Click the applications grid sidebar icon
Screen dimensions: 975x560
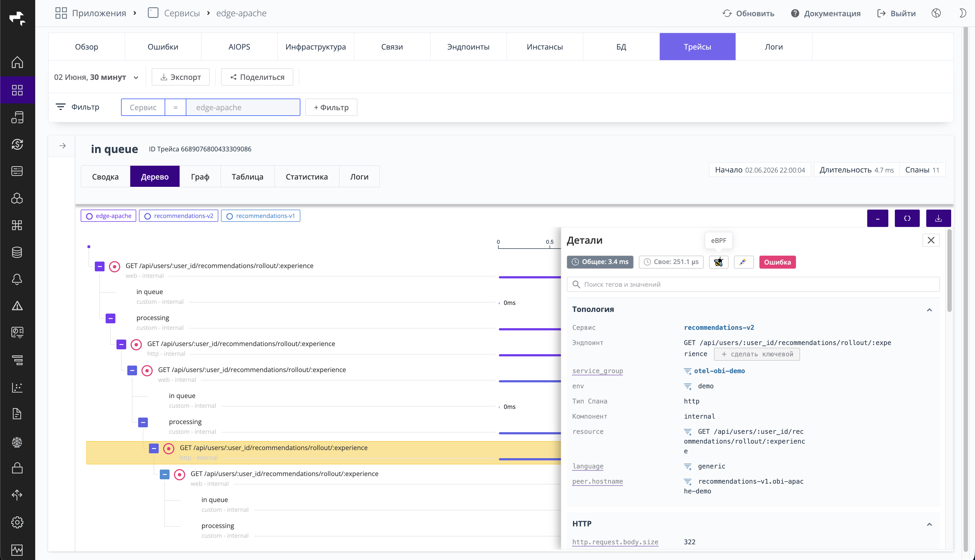17,90
